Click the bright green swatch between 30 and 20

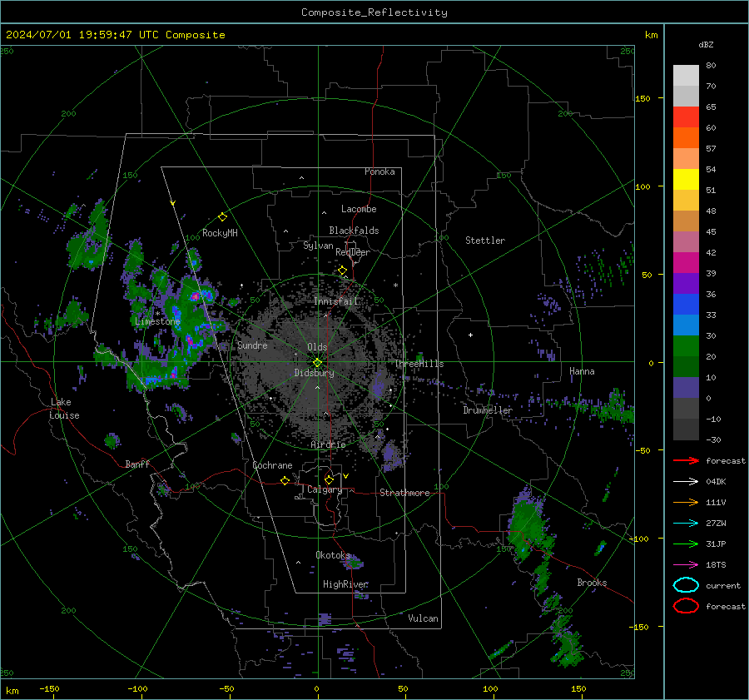(686, 346)
